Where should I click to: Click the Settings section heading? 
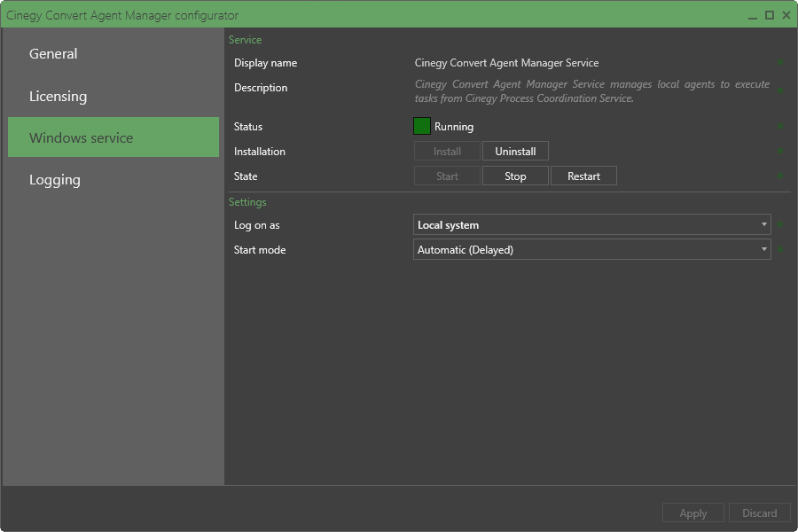(247, 202)
